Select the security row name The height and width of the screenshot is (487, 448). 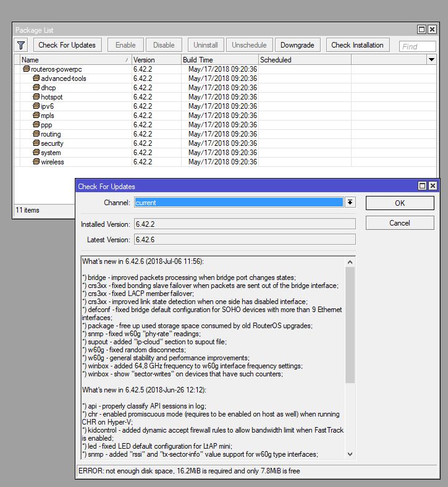coord(52,143)
